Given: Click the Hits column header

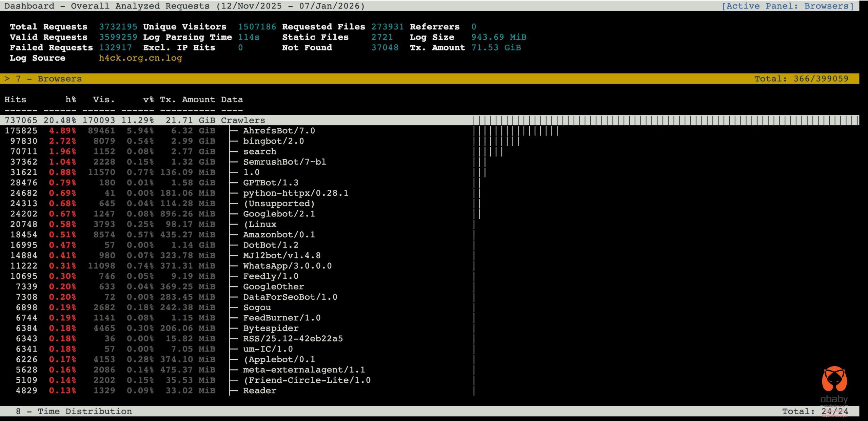Looking at the screenshot, I should pyautogui.click(x=15, y=100).
